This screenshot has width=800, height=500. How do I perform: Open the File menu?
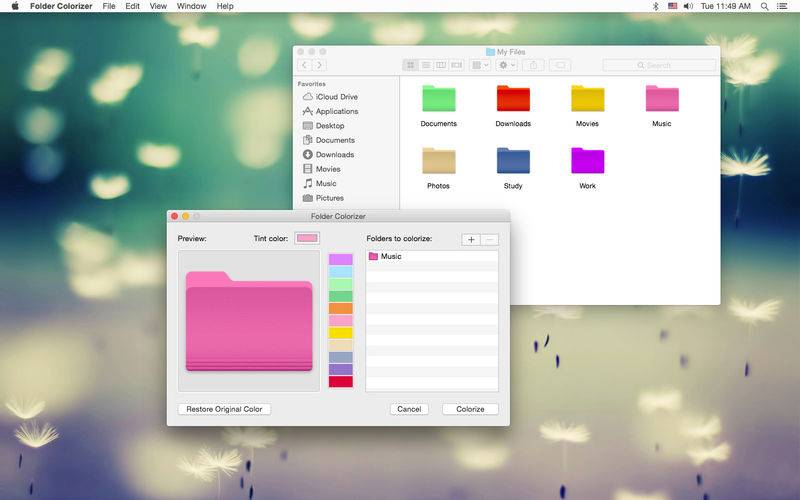[x=109, y=6]
